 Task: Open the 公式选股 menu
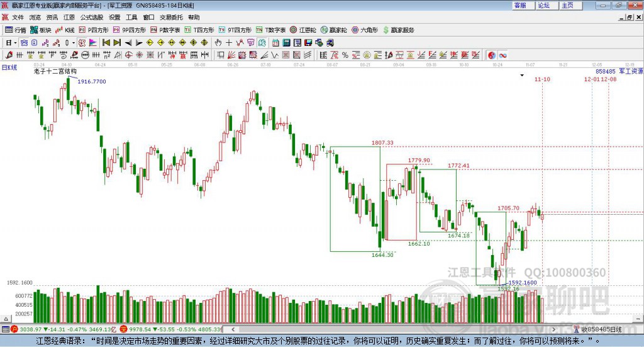click(x=92, y=17)
